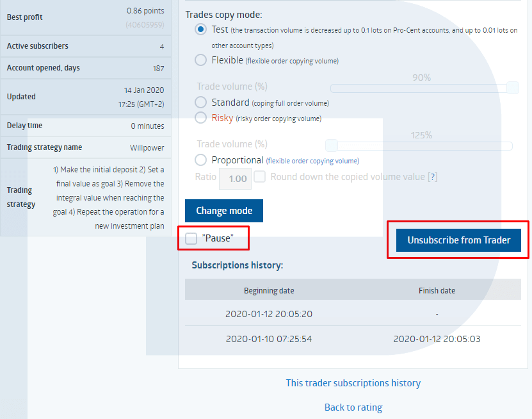Select the Willpower trading strategy name row

point(86,147)
